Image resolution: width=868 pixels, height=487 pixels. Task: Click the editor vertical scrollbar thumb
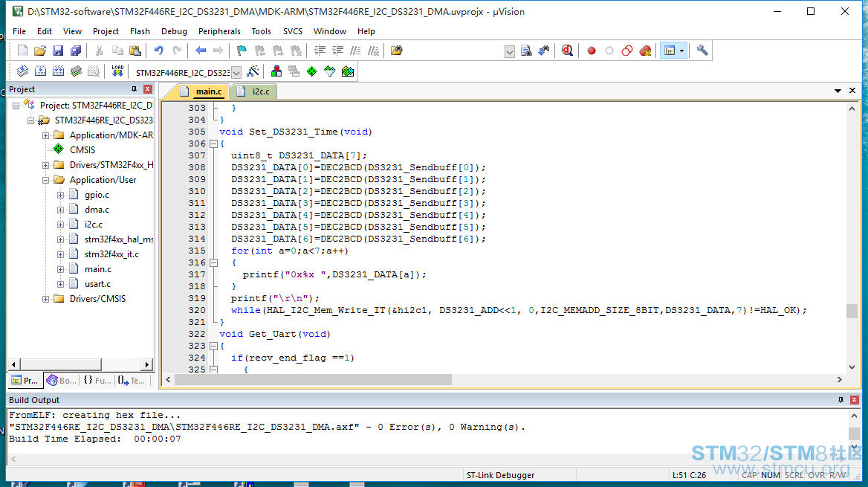click(x=852, y=311)
